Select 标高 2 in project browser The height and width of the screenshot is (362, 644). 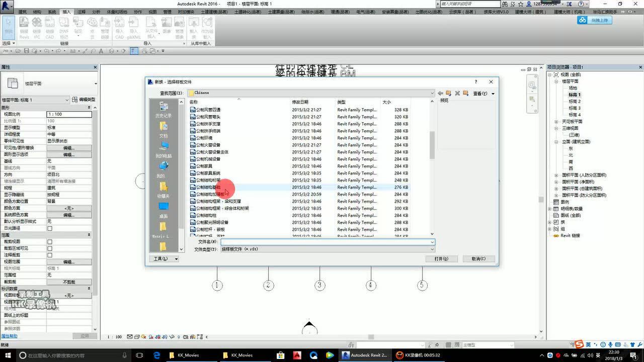point(575,102)
